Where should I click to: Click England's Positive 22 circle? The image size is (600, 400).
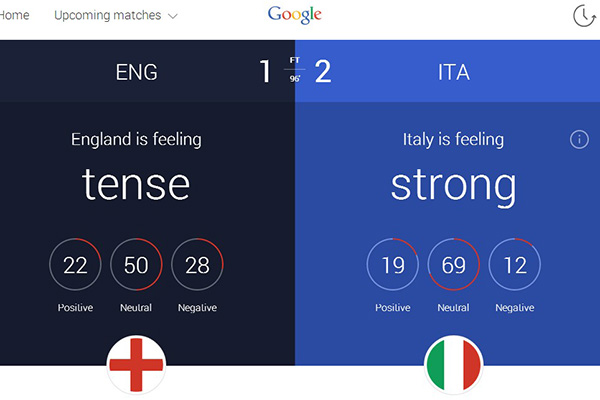75,265
